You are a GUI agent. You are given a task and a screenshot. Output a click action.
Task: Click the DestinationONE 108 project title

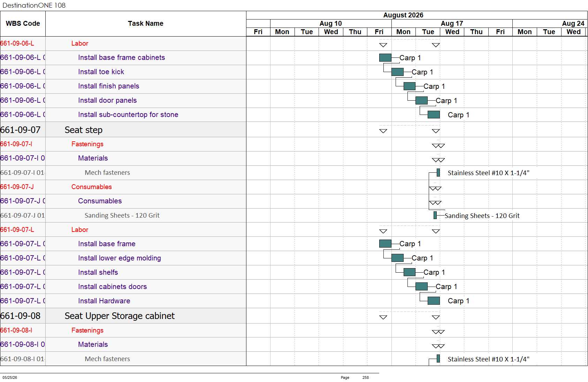click(x=34, y=5)
